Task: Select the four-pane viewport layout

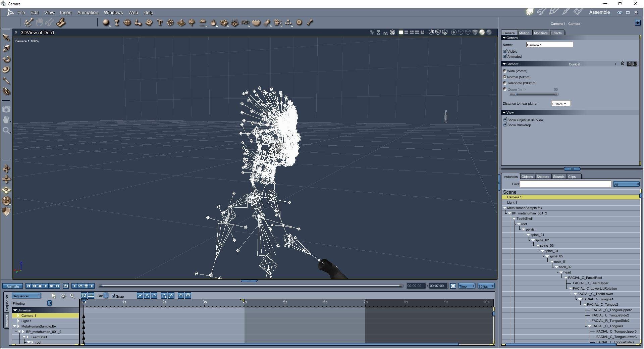Action: (x=417, y=32)
